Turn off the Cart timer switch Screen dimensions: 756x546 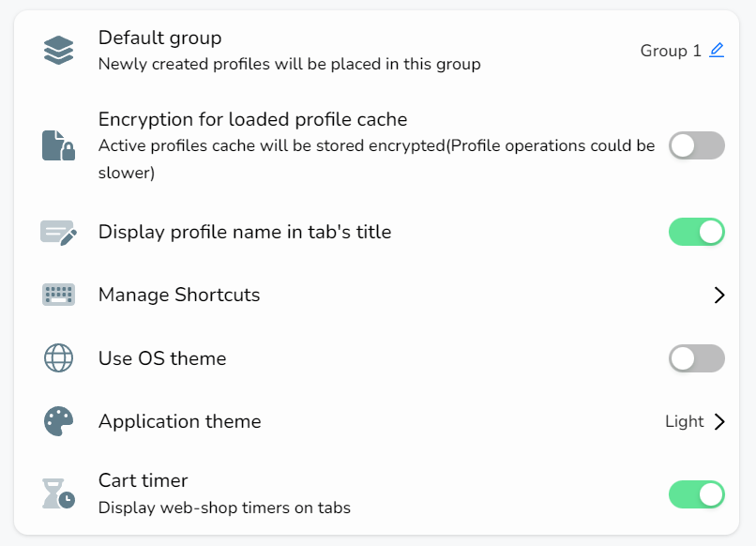(x=697, y=494)
